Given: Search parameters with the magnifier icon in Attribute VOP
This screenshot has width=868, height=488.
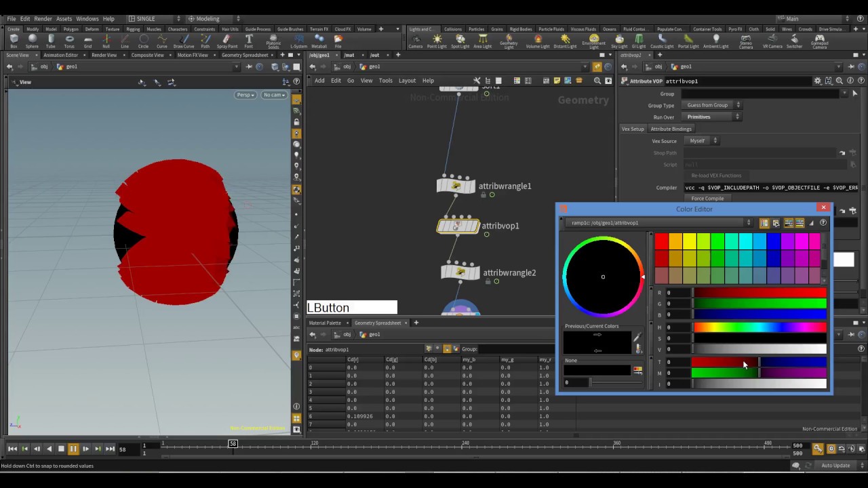Looking at the screenshot, I should click(x=840, y=81).
